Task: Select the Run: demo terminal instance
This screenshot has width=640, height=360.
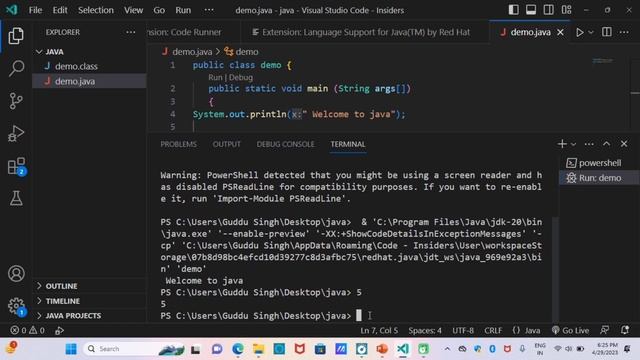Action: (x=599, y=178)
